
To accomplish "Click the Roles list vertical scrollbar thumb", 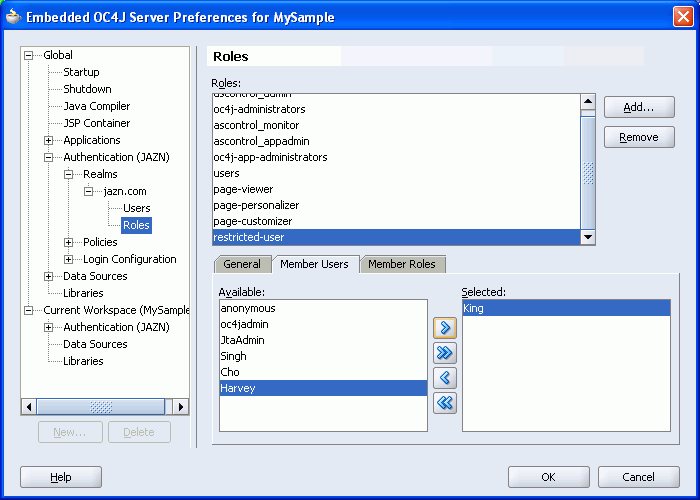I will (x=588, y=173).
